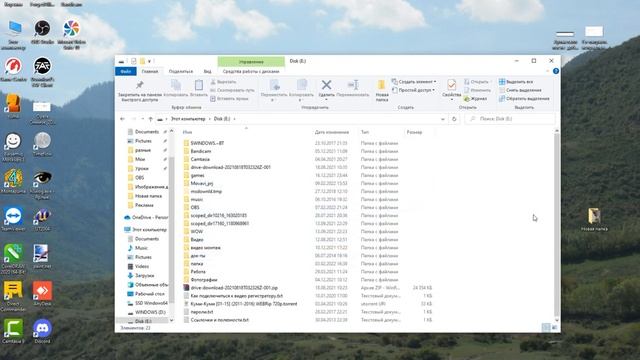This screenshot has width=640, height=360.
Task: Click the Explorer help question-mark icon
Action: [556, 71]
